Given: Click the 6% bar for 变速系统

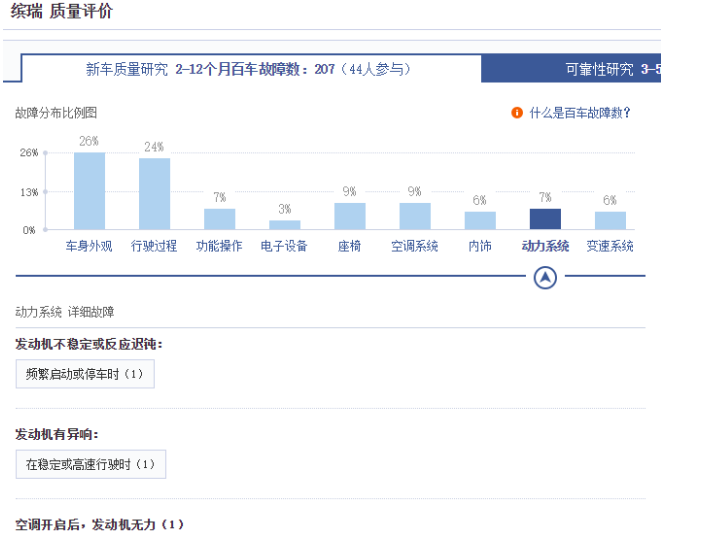Looking at the screenshot, I should 610,221.
